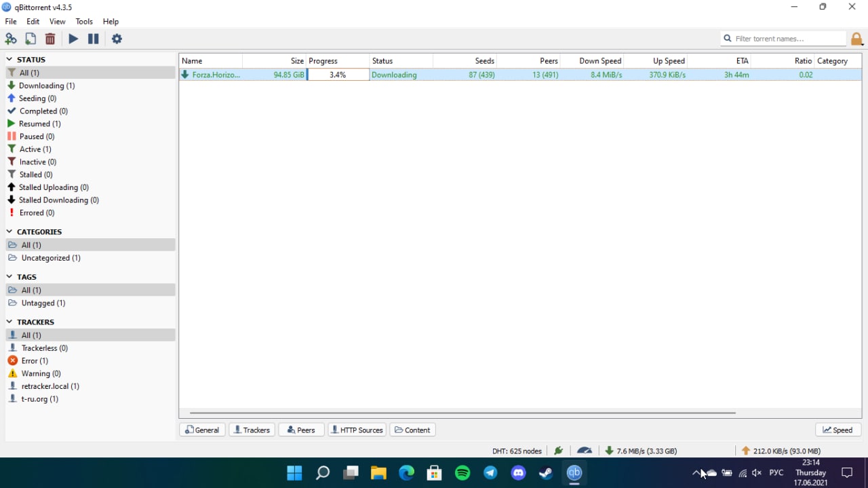The height and width of the screenshot is (488, 868).
Task: Click the Delete torrent trash icon
Action: pyautogui.click(x=50, y=39)
